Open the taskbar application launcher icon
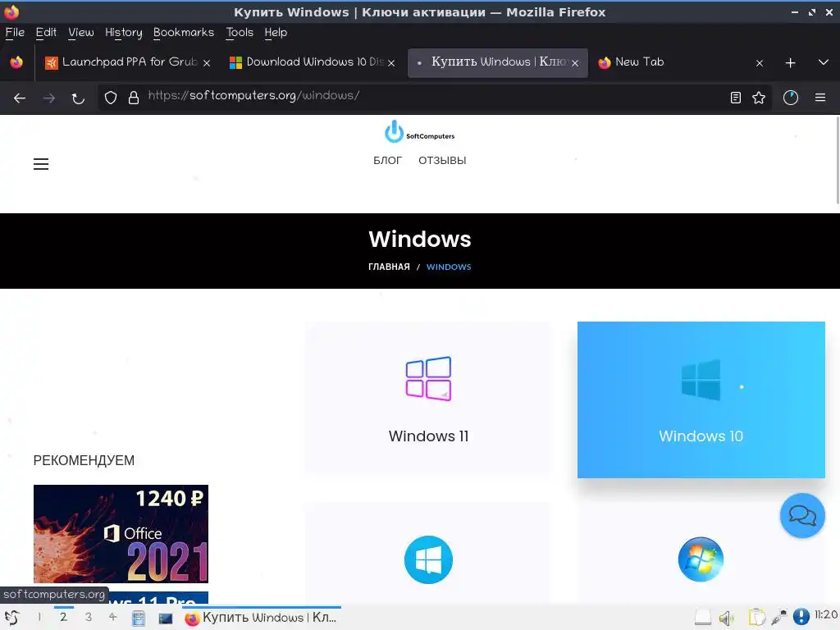Viewport: 840px width, 630px height. point(11,618)
